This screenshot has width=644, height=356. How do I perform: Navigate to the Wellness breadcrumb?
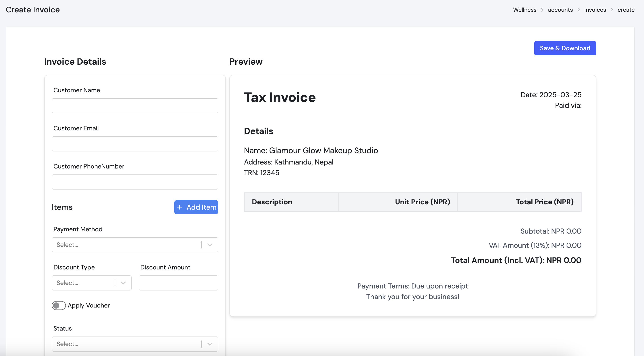[x=524, y=10]
